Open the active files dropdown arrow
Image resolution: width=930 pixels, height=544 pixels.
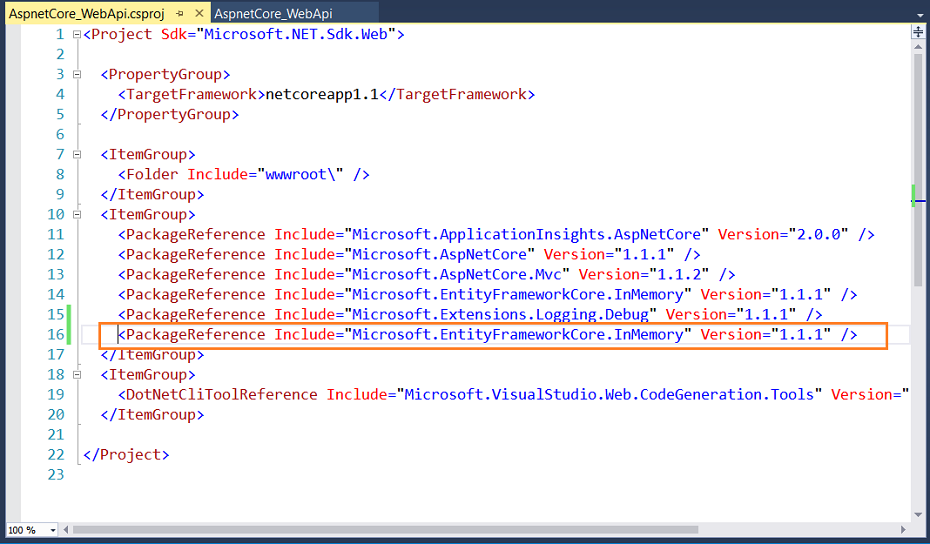(x=920, y=15)
